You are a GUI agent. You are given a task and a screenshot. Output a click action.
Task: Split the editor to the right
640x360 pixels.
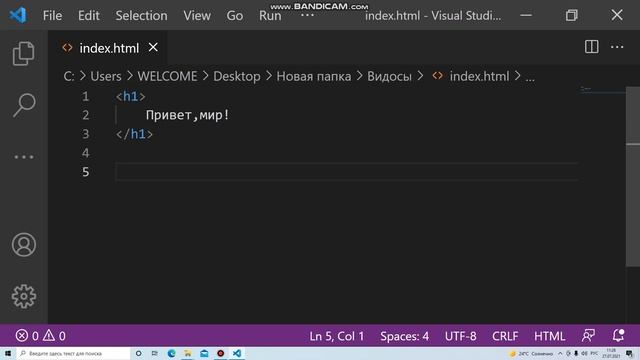coord(591,47)
